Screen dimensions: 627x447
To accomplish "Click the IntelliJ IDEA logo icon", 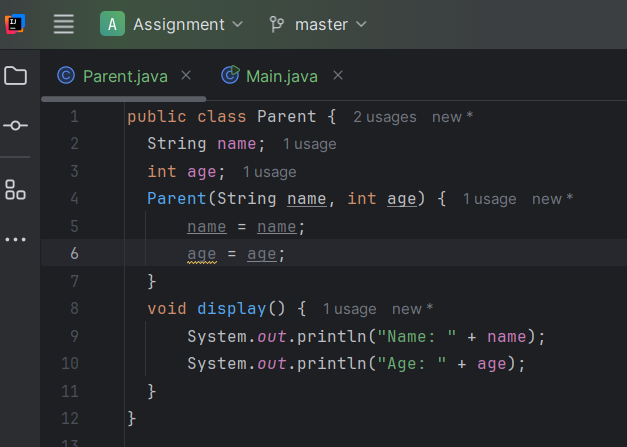I will (x=15, y=24).
